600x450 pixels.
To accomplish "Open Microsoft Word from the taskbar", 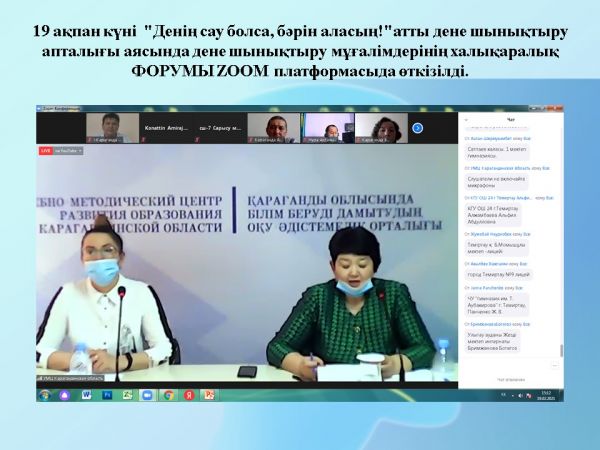I will pyautogui.click(x=87, y=395).
